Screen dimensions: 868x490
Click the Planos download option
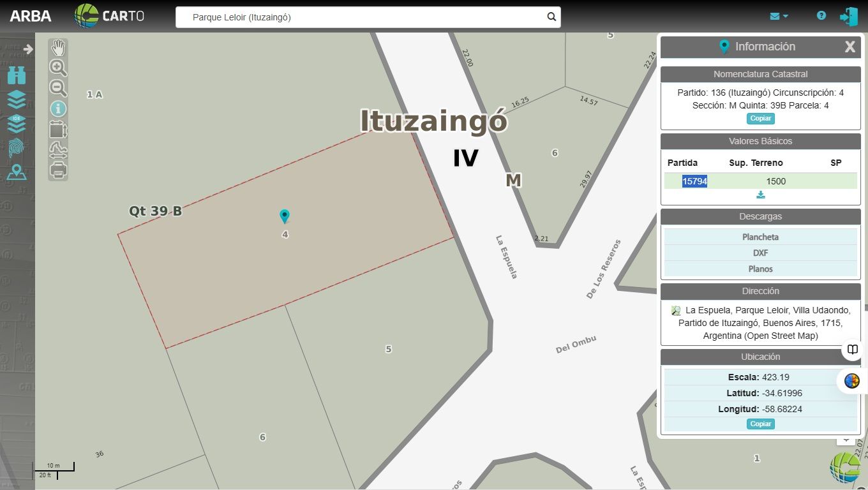coord(760,269)
